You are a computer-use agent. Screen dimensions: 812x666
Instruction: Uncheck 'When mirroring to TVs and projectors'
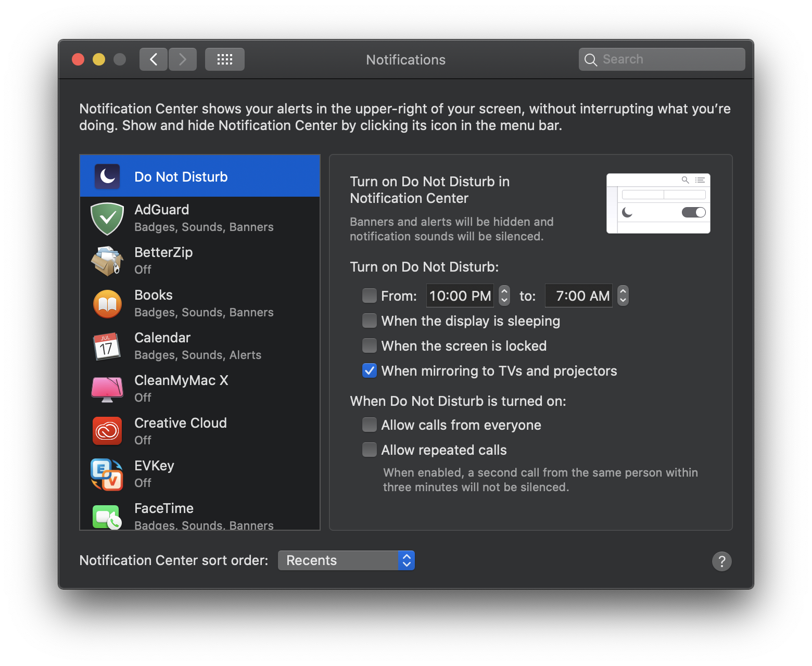coord(370,370)
